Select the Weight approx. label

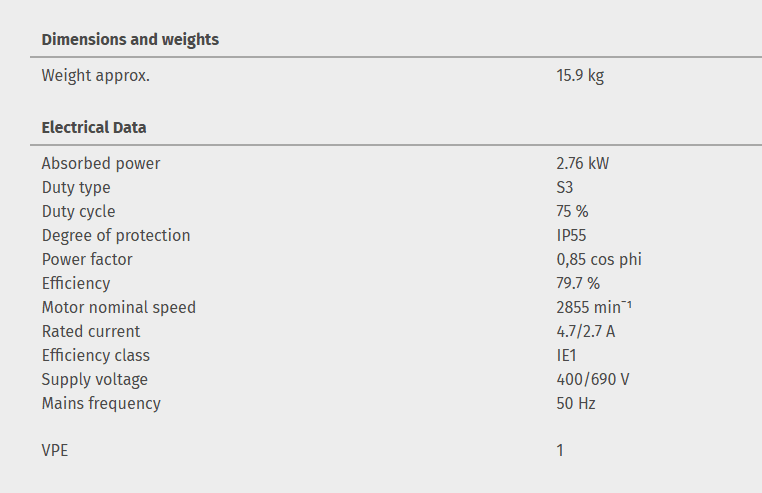[96, 75]
